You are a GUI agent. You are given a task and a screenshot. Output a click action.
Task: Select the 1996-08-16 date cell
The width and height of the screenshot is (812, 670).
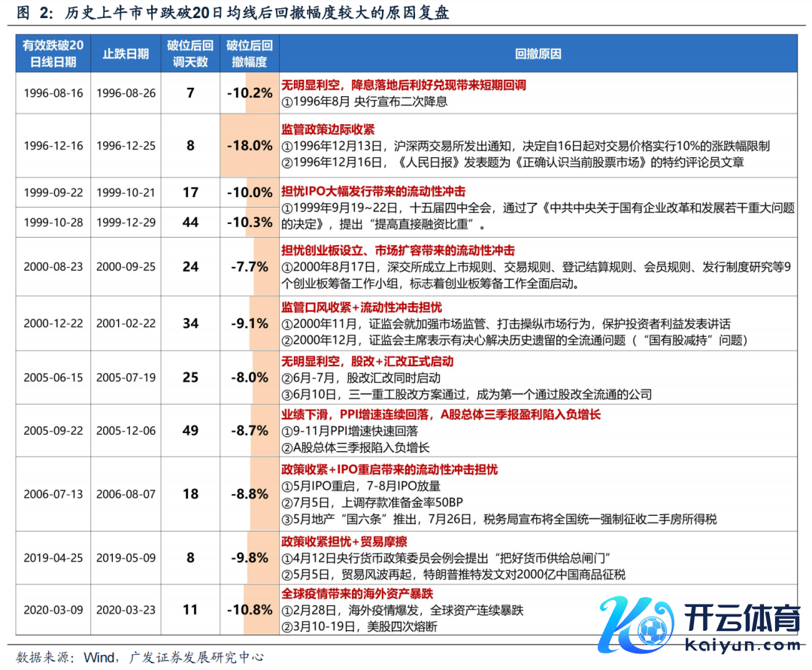tap(53, 93)
